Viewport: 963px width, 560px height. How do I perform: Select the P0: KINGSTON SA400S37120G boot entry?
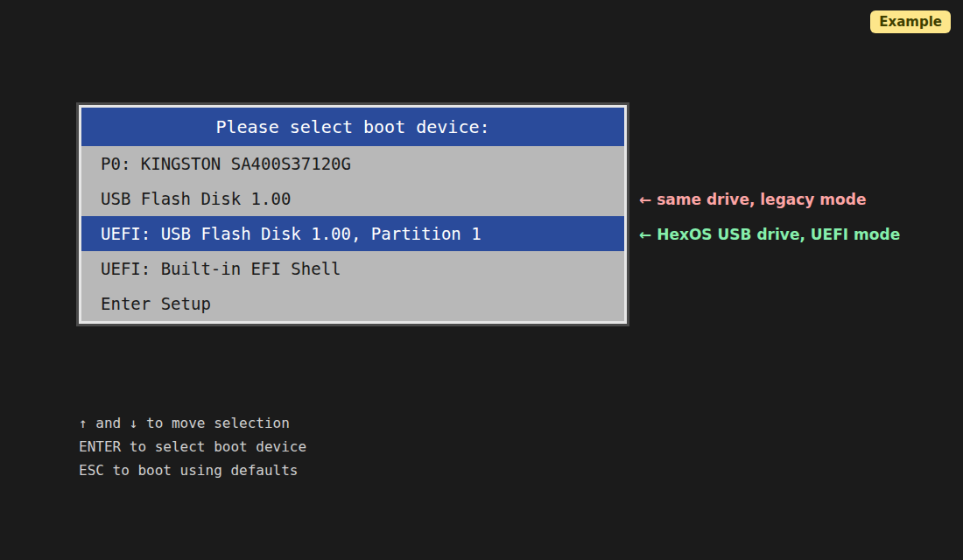(353, 164)
